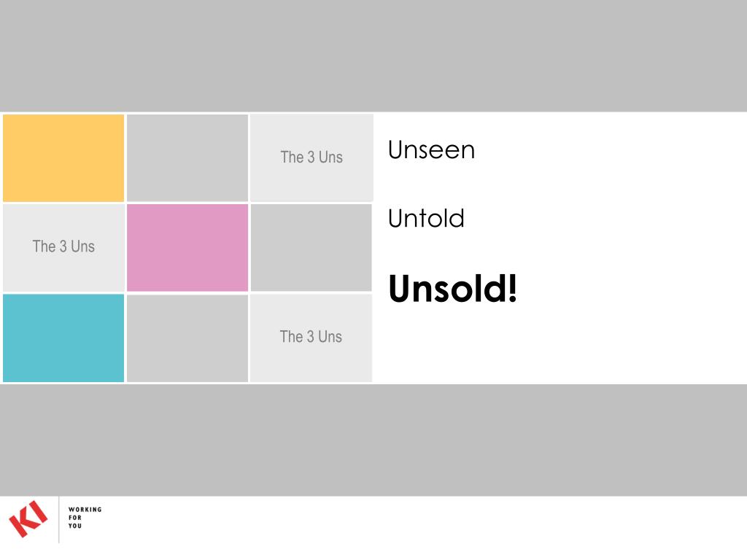Screen dimensions: 747x560
Task: Click the word 'WORKING' in the footer
Action: (85, 510)
